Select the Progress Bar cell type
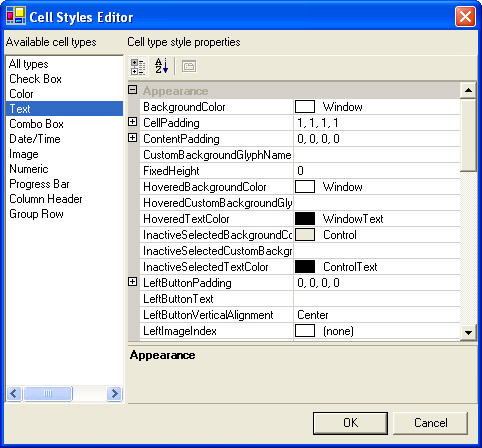Screen dimensions: 482x448 pyautogui.click(x=64, y=184)
